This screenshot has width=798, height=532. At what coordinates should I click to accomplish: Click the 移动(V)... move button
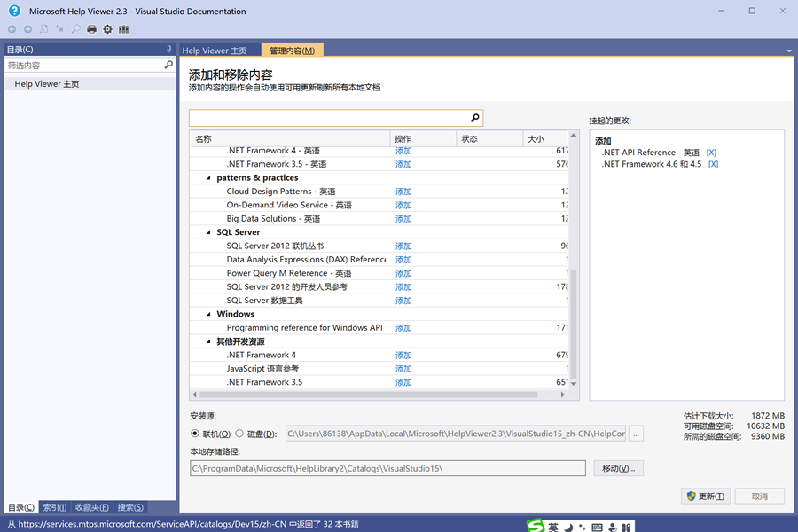(618, 468)
